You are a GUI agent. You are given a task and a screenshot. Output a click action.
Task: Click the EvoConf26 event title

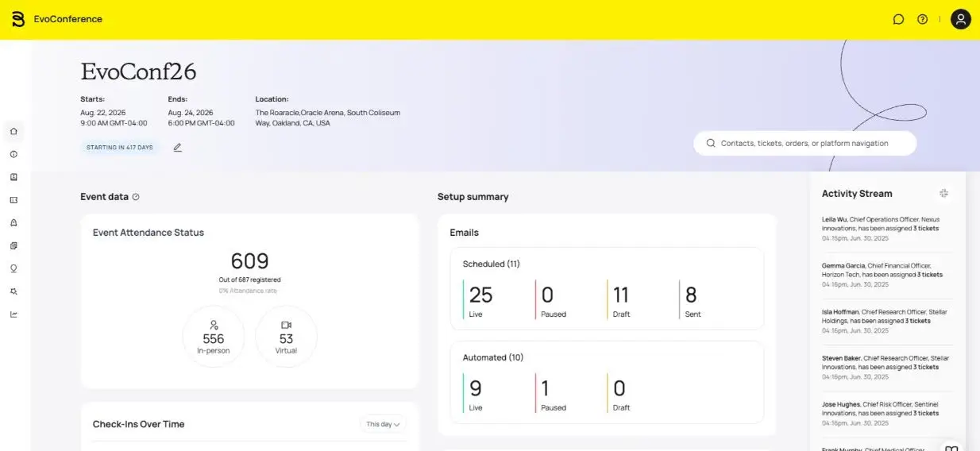[x=138, y=71]
